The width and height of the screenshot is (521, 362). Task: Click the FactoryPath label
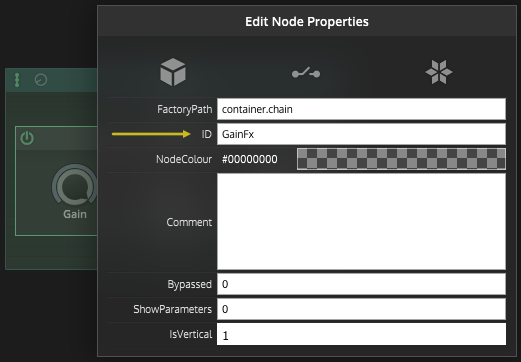coord(185,109)
